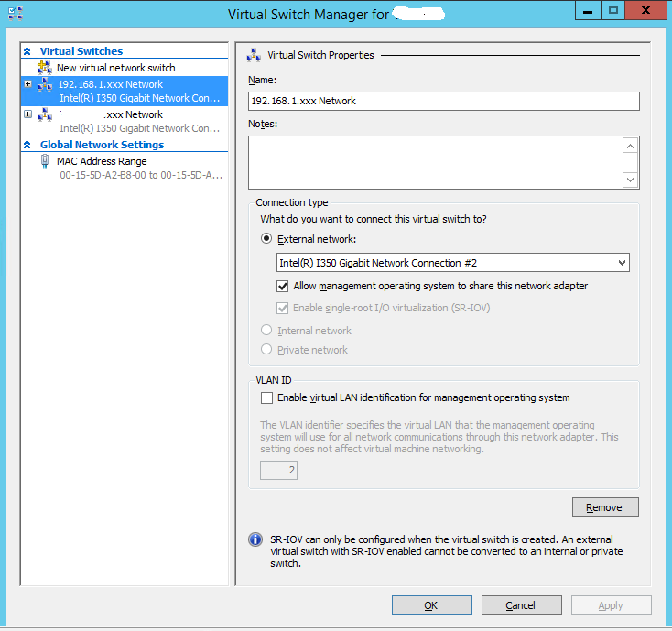672x631 pixels.
Task: Click the New virtual network switch icon
Action: [x=45, y=68]
